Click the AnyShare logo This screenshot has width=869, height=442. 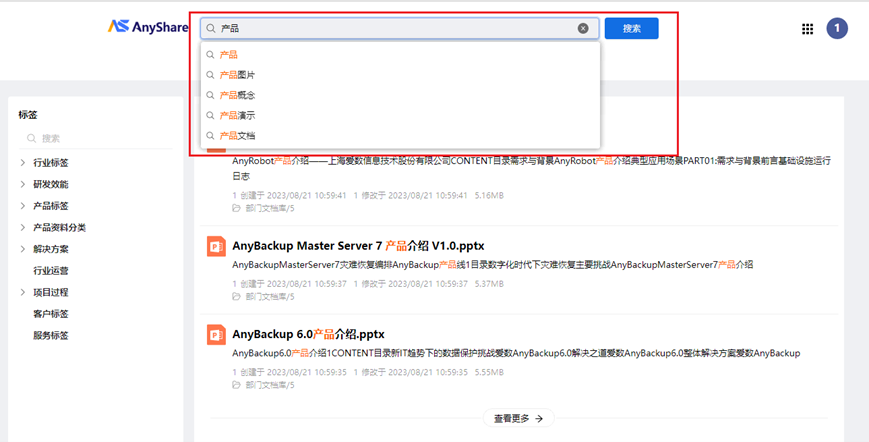[147, 27]
